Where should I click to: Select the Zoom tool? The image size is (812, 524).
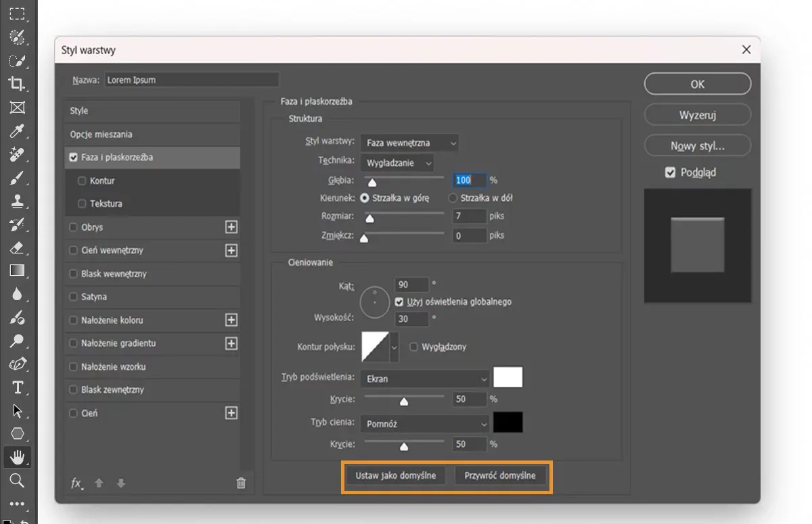tap(17, 482)
